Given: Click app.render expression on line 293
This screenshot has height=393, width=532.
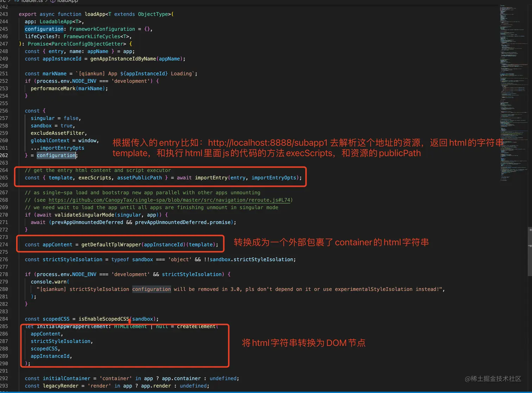Looking at the screenshot, I should click(156, 386).
